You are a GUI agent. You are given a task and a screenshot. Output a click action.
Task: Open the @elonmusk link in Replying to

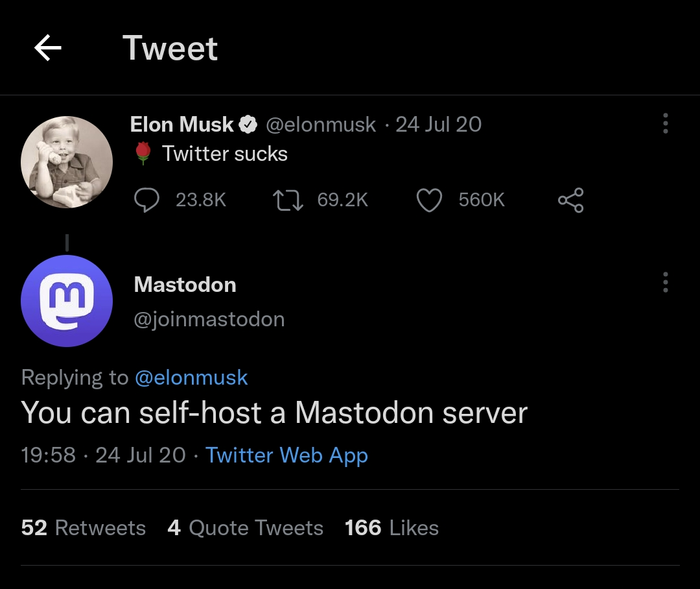tap(191, 378)
